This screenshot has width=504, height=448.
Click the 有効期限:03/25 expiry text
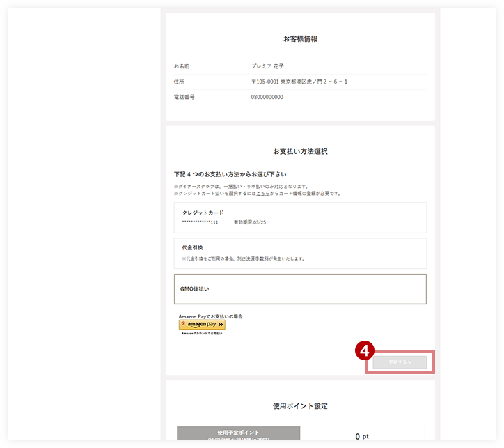(x=250, y=222)
